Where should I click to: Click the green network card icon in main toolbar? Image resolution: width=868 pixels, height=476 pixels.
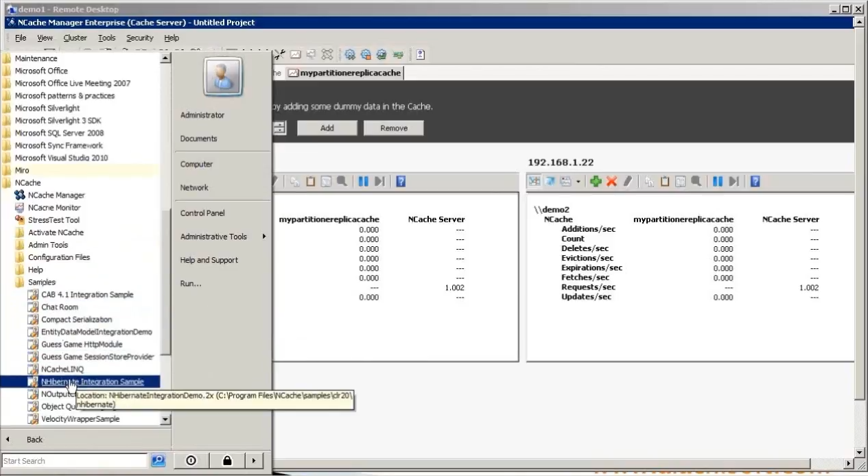click(397, 54)
